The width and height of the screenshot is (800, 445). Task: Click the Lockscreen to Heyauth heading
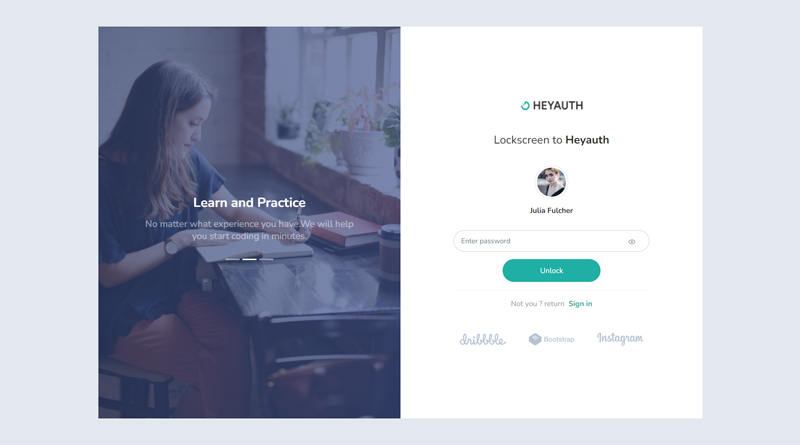tap(551, 140)
